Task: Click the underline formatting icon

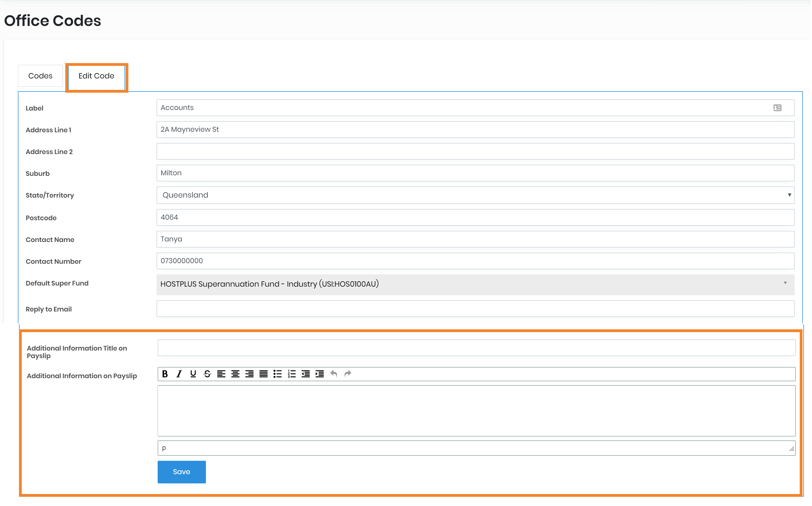Action: (x=193, y=374)
